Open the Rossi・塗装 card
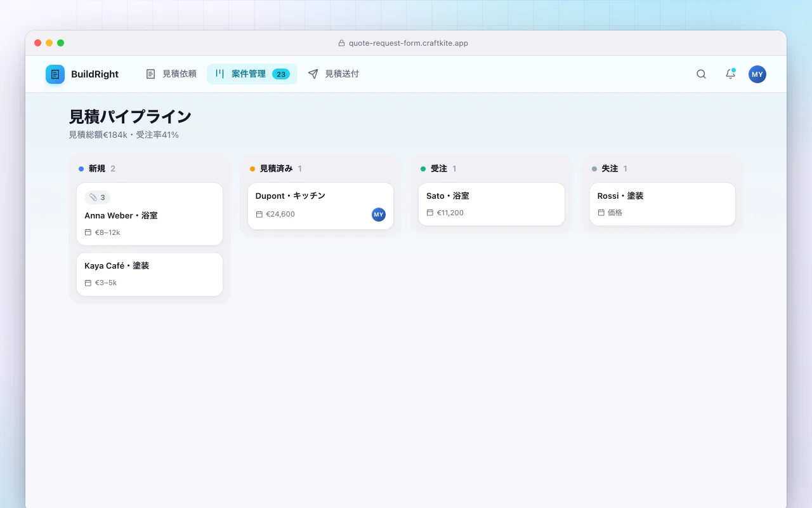Screen dimensions: 812x508 (x=662, y=204)
